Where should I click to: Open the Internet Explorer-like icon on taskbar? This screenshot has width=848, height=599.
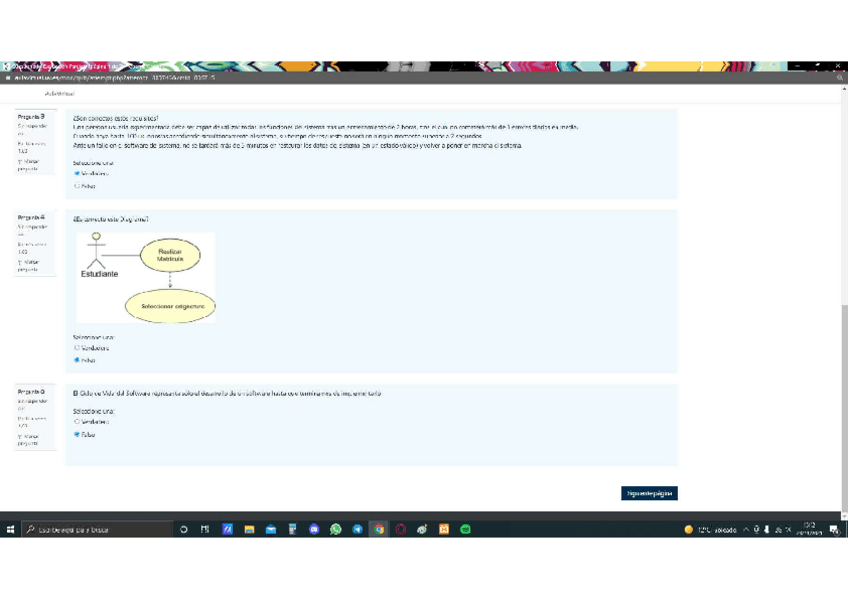422,529
